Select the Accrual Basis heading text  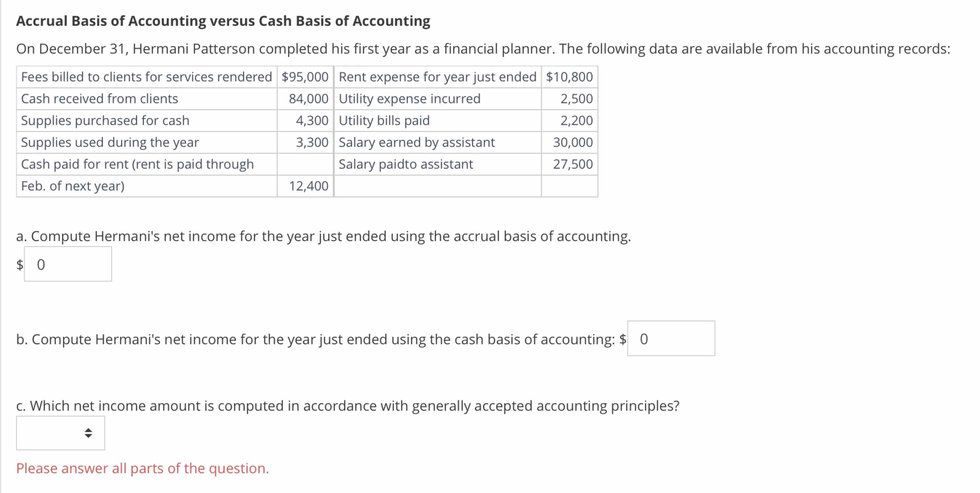(x=223, y=21)
